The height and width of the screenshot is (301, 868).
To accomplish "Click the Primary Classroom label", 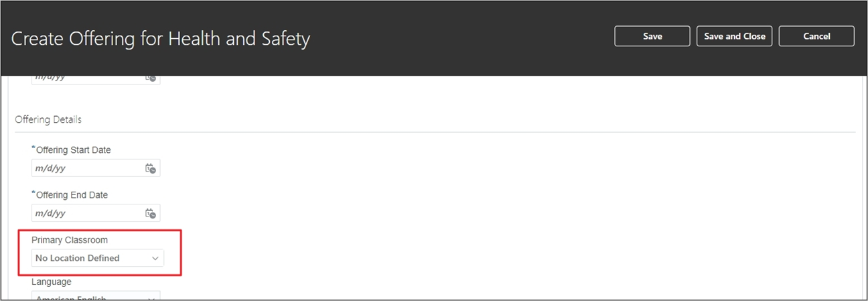I will pyautogui.click(x=70, y=240).
